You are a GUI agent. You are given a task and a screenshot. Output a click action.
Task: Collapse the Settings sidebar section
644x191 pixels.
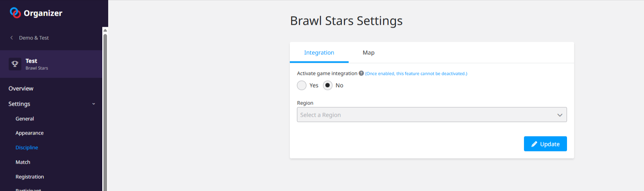click(94, 104)
